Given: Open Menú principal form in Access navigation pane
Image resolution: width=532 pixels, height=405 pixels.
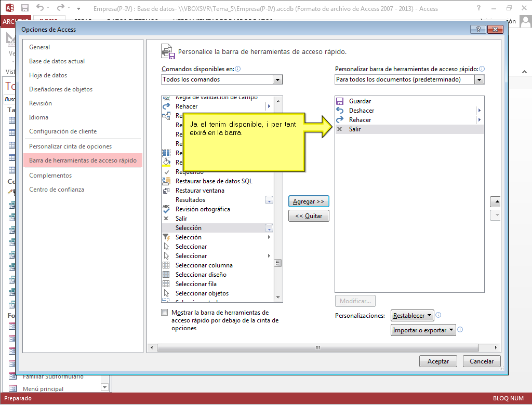Looking at the screenshot, I should [x=43, y=389].
